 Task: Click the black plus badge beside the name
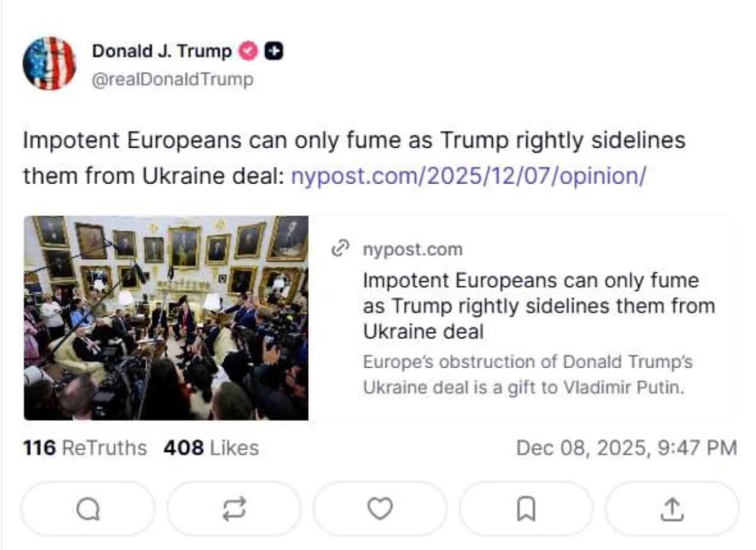pos(273,52)
